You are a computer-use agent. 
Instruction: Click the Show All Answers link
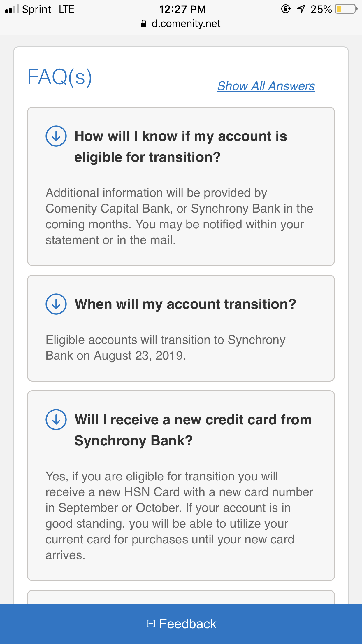[266, 86]
